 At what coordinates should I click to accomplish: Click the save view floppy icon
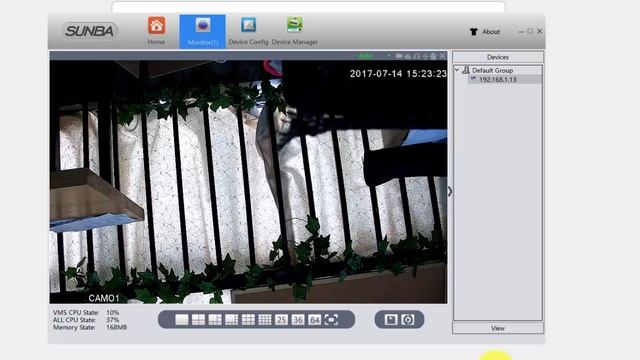click(x=391, y=320)
